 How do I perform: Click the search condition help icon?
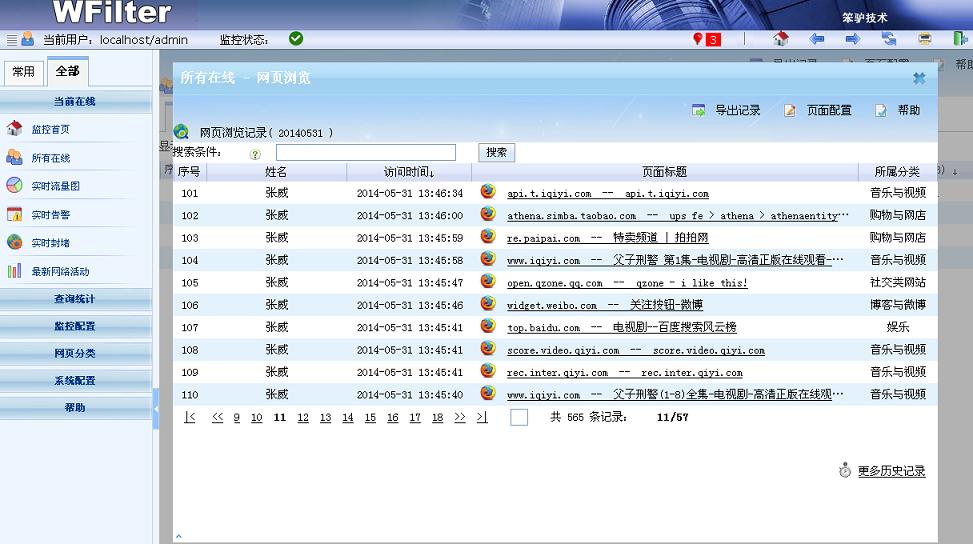(x=255, y=154)
